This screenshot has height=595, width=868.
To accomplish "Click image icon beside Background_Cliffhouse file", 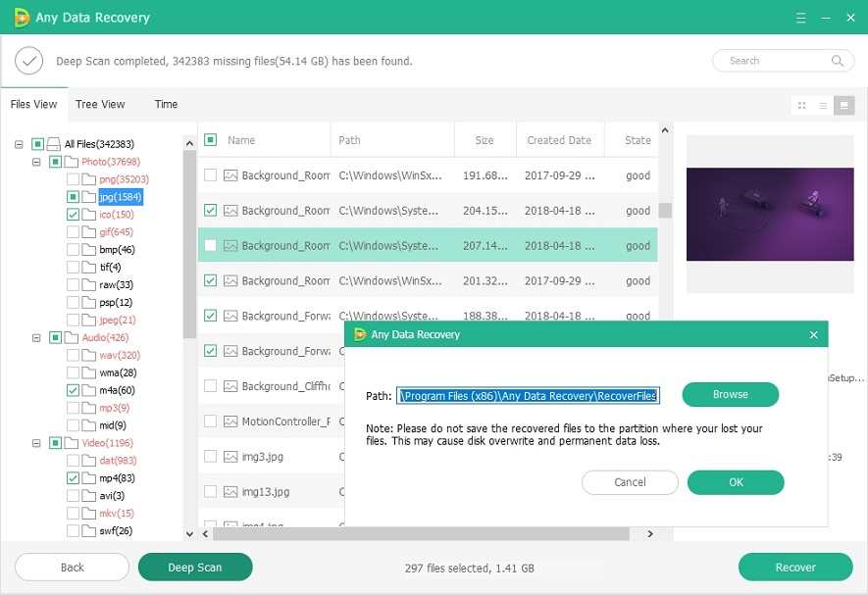I will click(x=230, y=386).
